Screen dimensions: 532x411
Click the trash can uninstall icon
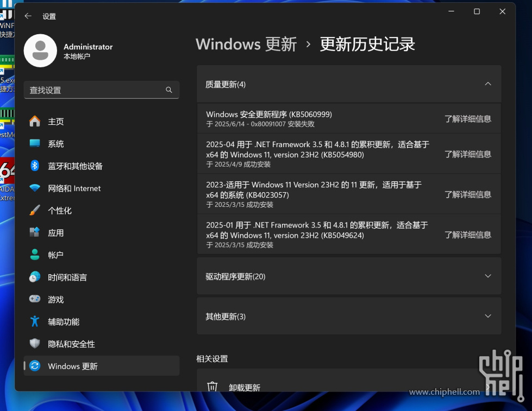click(212, 387)
